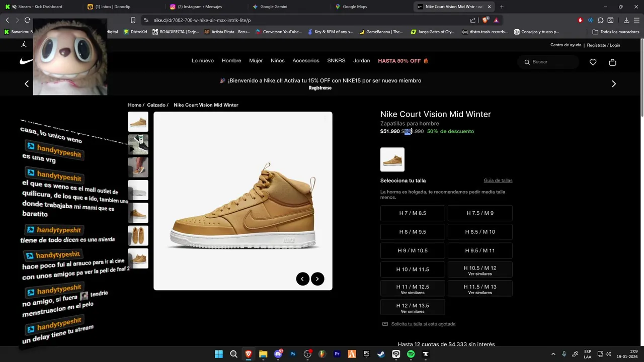This screenshot has height=362, width=644.
Task: Click the Brave Rewards triangle icon
Action: point(496,20)
